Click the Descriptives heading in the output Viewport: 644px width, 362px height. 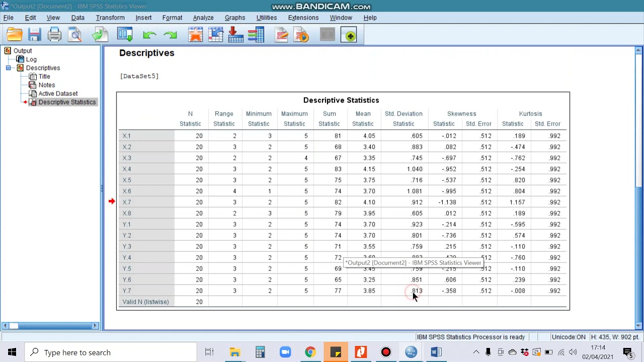point(147,53)
